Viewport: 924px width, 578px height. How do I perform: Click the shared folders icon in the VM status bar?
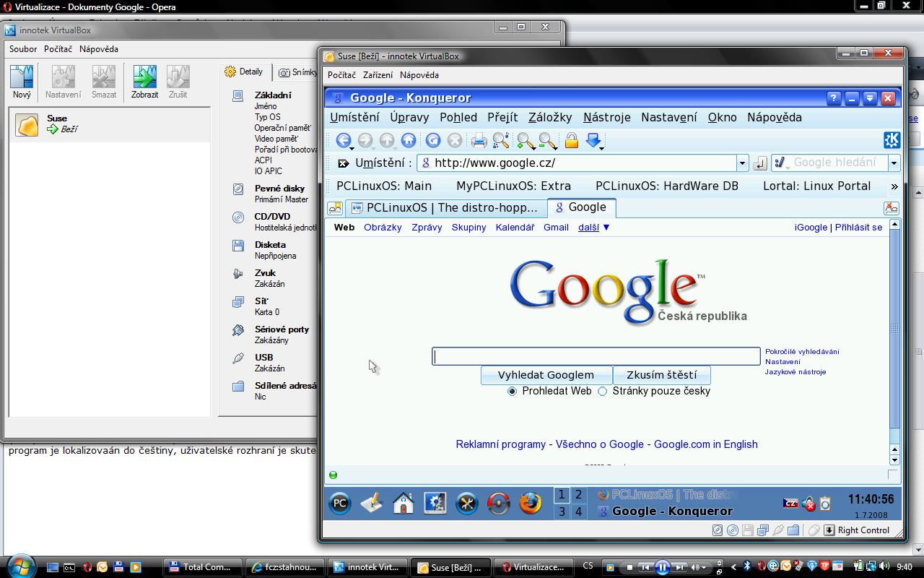[793, 530]
